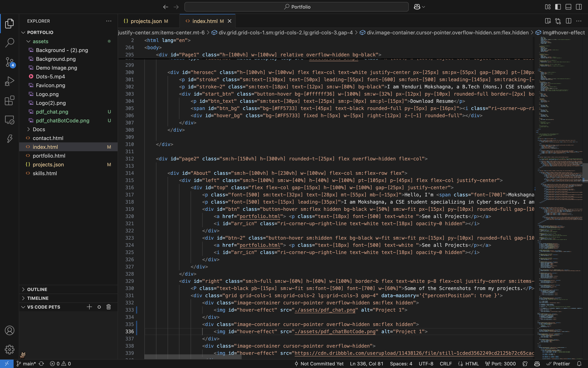Click Port: 3000 live server status
588x368 pixels.
[x=500, y=364]
